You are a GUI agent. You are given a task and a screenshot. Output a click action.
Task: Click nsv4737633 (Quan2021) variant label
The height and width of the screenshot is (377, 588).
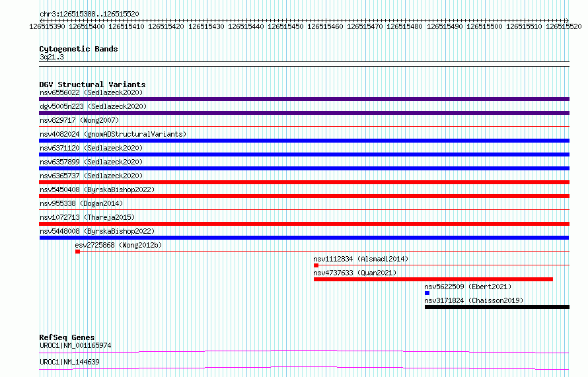355,273
